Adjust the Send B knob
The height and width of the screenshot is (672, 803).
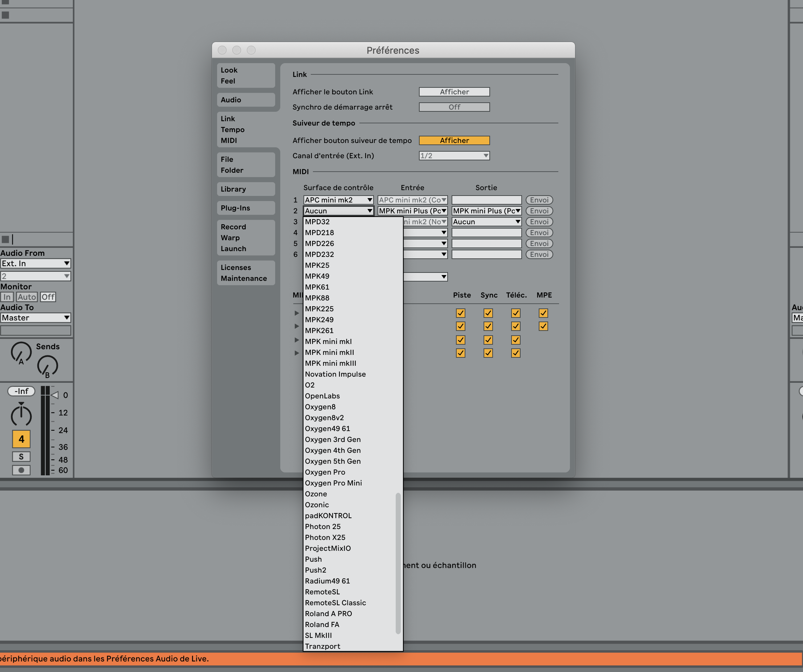(48, 365)
